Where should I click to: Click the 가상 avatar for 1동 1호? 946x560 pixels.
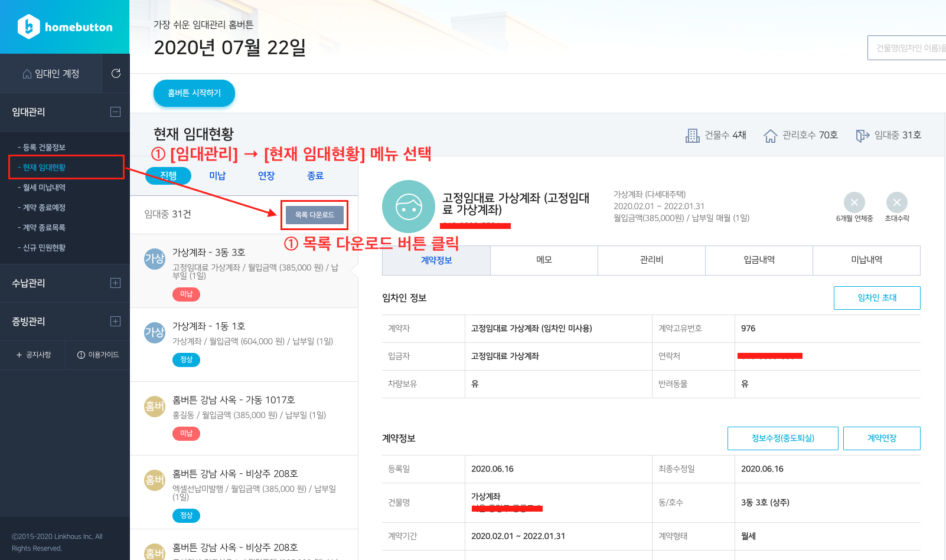[155, 332]
